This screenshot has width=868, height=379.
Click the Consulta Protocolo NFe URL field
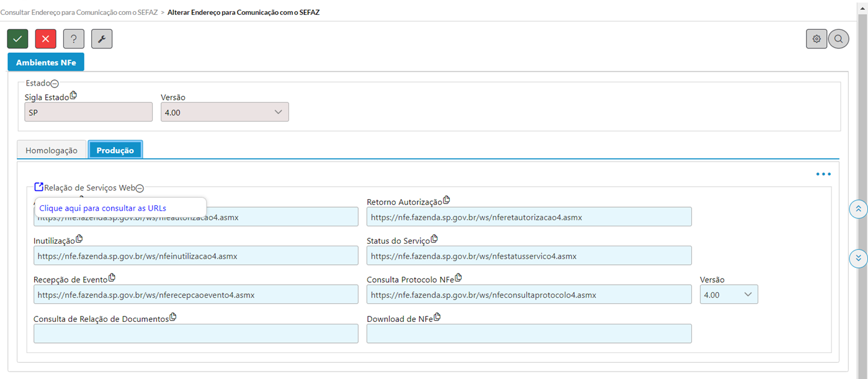click(529, 295)
